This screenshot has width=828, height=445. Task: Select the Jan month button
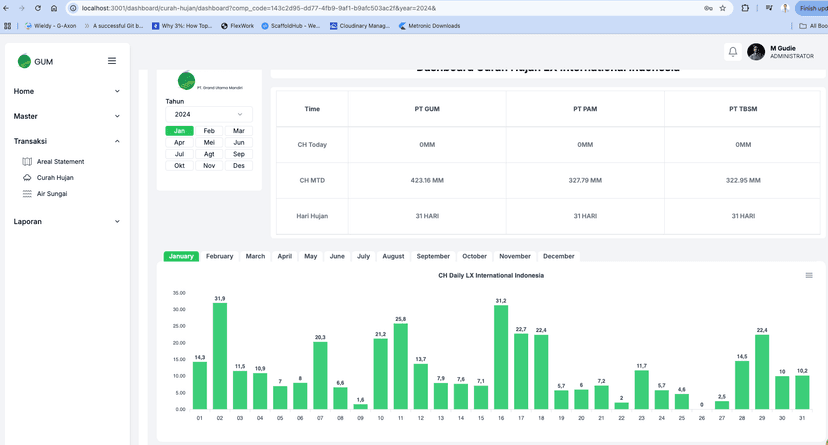point(180,130)
